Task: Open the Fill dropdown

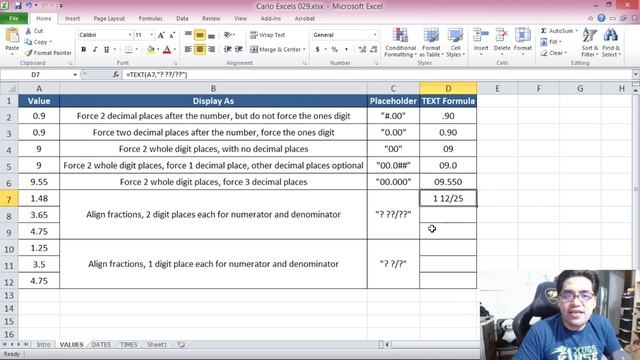Action: click(x=551, y=42)
